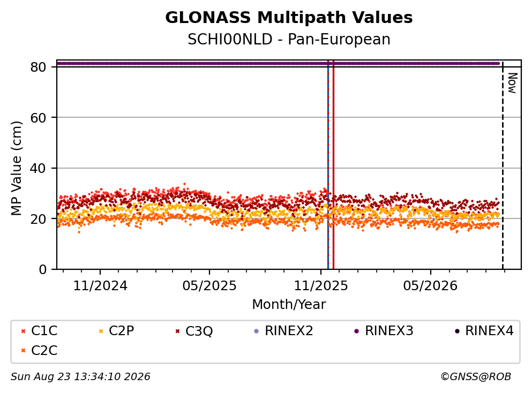Click the purple RINEX3 line at top

278,63
